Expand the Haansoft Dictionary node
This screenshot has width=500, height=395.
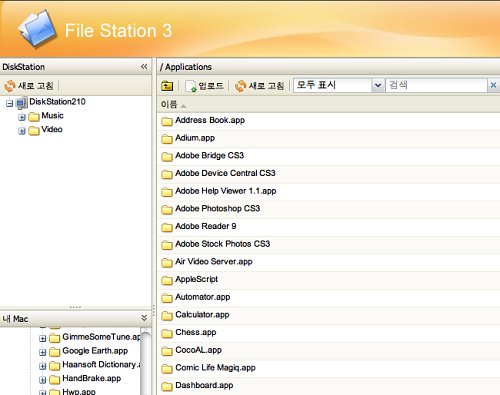43,366
